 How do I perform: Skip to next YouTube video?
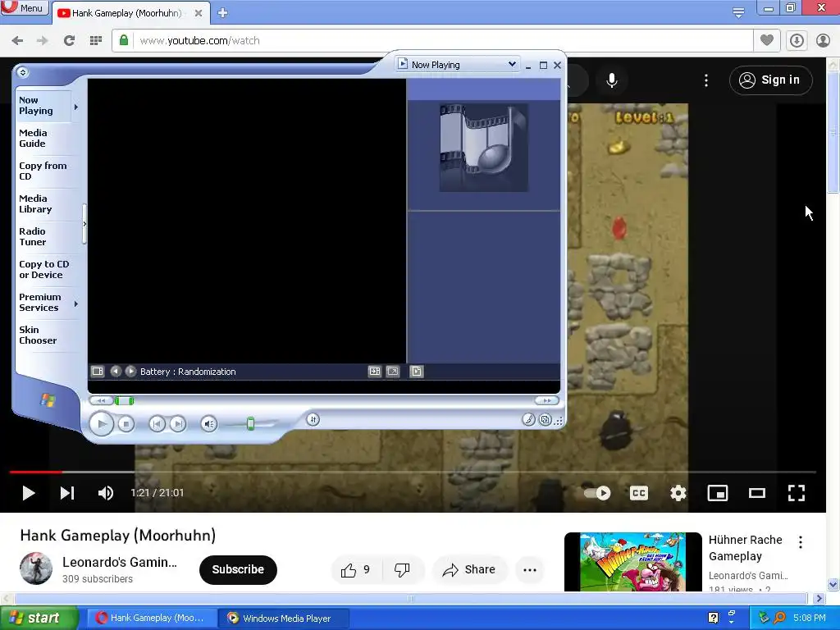(67, 493)
